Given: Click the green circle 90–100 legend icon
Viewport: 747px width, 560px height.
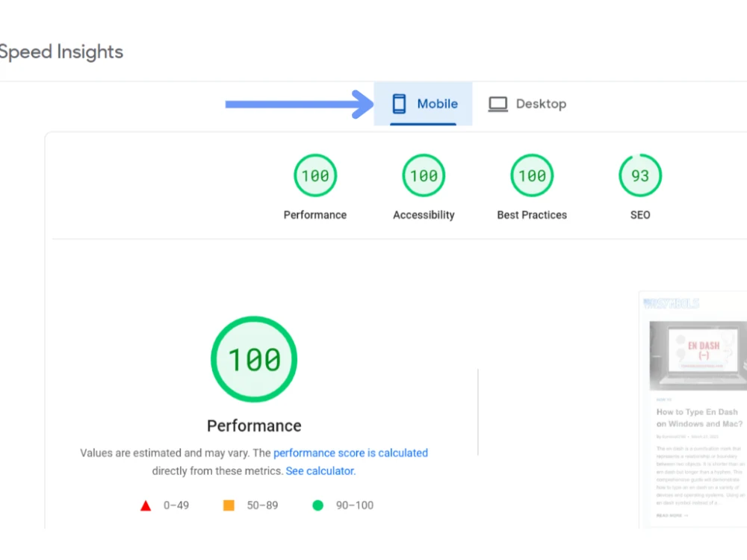Looking at the screenshot, I should (317, 505).
